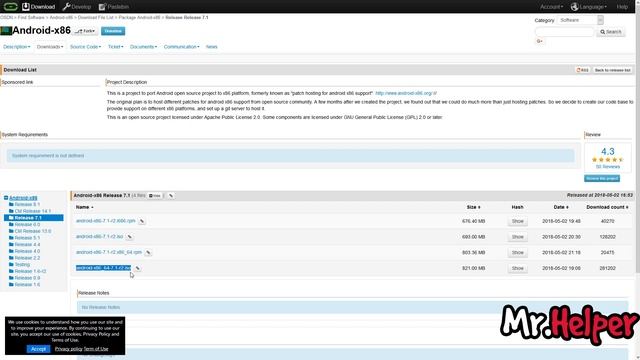Download highlighted android-x86_64-7.1-r2.iso file
640x360 pixels.
(x=103, y=268)
